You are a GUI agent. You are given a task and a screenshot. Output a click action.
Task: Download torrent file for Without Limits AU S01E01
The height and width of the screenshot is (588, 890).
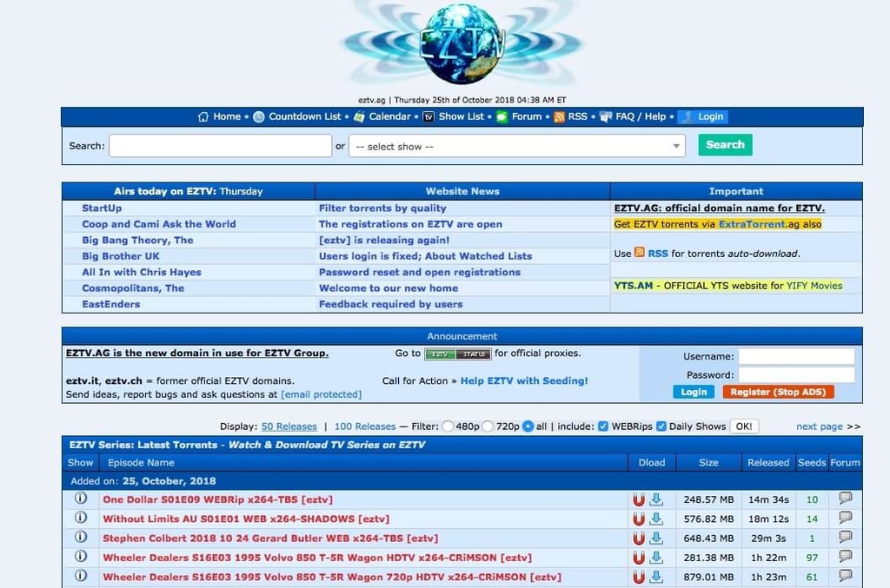tap(656, 519)
